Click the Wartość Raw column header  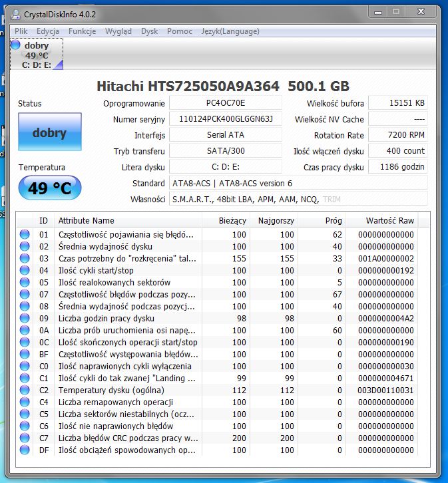382,221
